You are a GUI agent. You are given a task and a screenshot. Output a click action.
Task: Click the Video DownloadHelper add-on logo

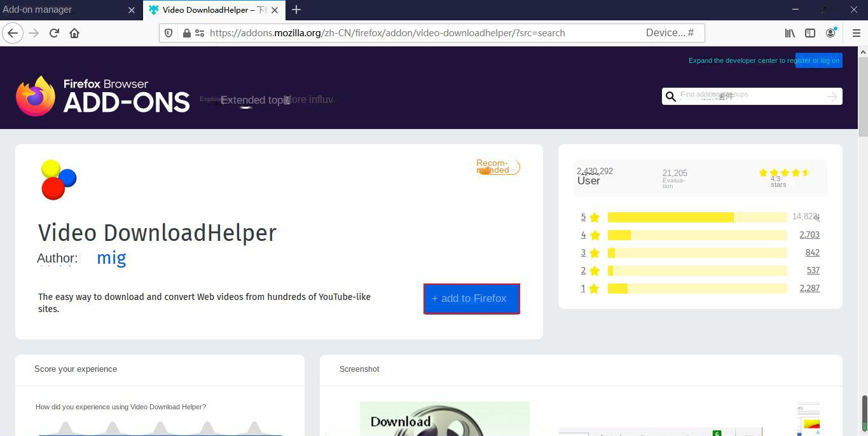(57, 179)
